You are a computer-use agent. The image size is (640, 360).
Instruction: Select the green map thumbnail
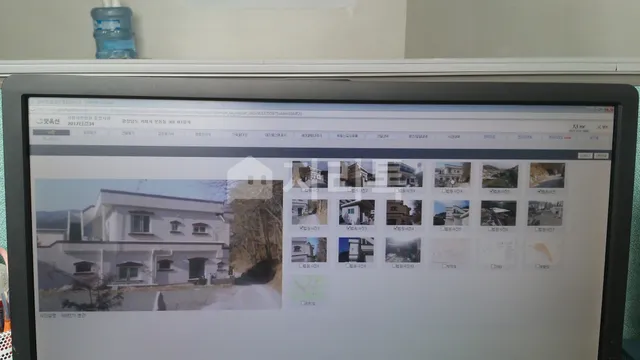coord(308,287)
